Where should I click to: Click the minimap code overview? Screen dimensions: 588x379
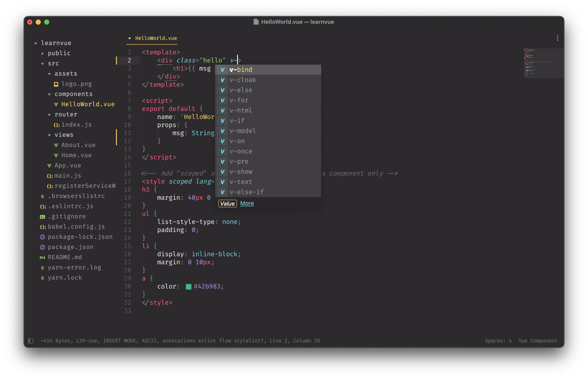543,63
